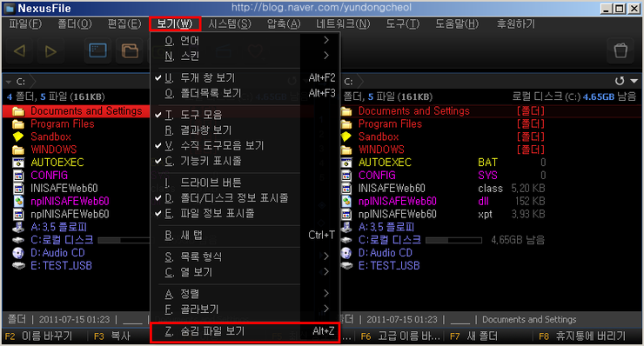
Task: Expand the 목록 형식 submenu
Action: pos(246,256)
